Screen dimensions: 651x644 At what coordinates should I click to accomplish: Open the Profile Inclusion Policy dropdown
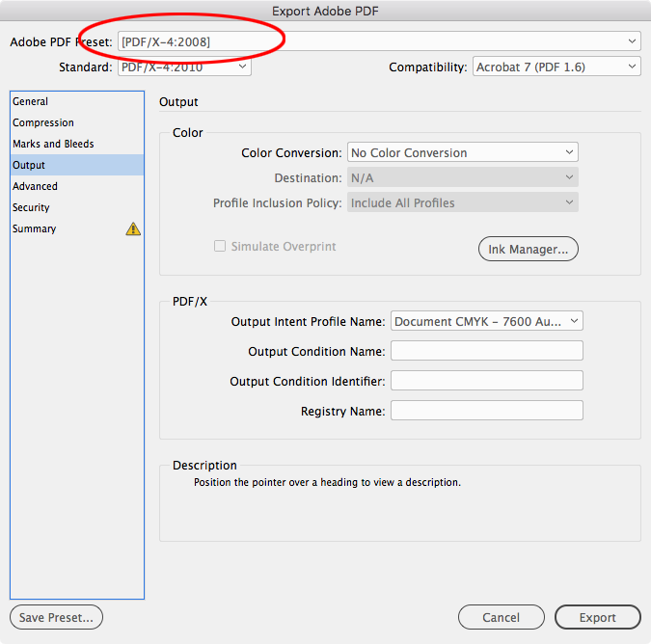[463, 202]
